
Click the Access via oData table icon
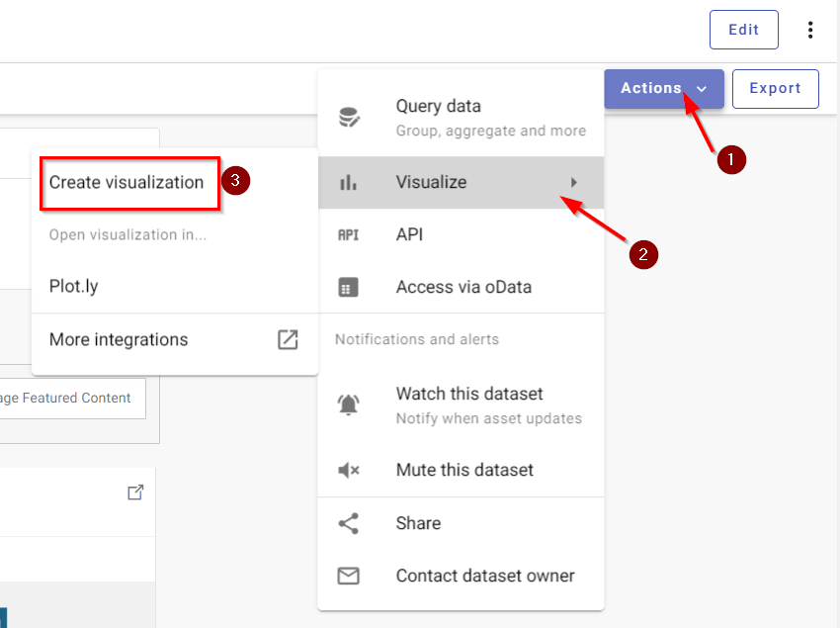coord(348,288)
